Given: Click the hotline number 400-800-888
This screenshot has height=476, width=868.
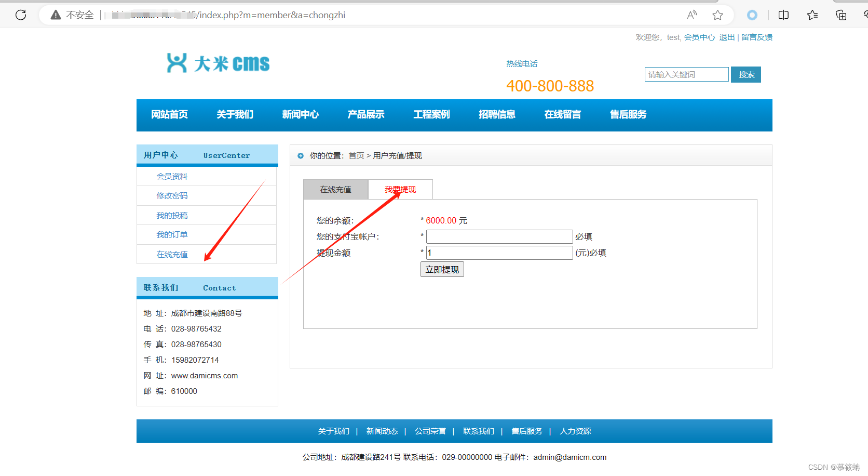Looking at the screenshot, I should [550, 86].
